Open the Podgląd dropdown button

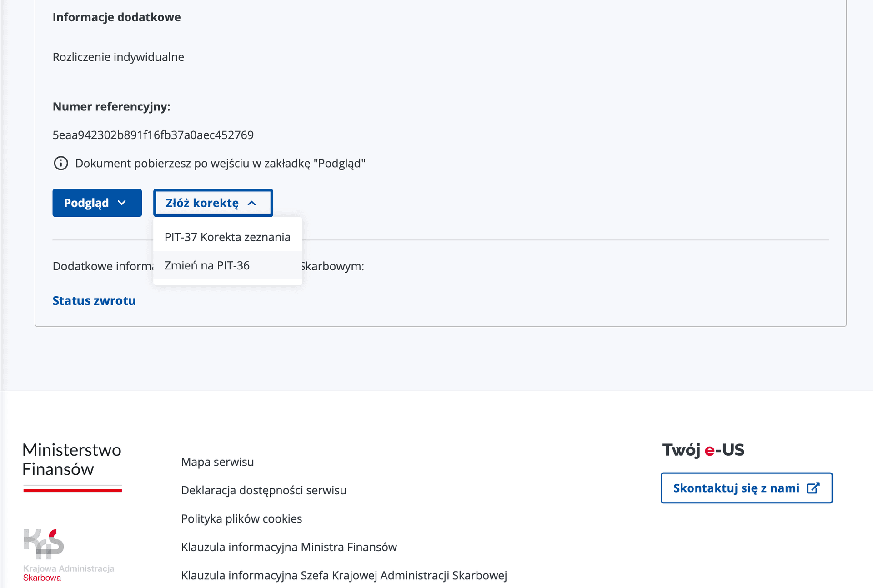coord(97,203)
